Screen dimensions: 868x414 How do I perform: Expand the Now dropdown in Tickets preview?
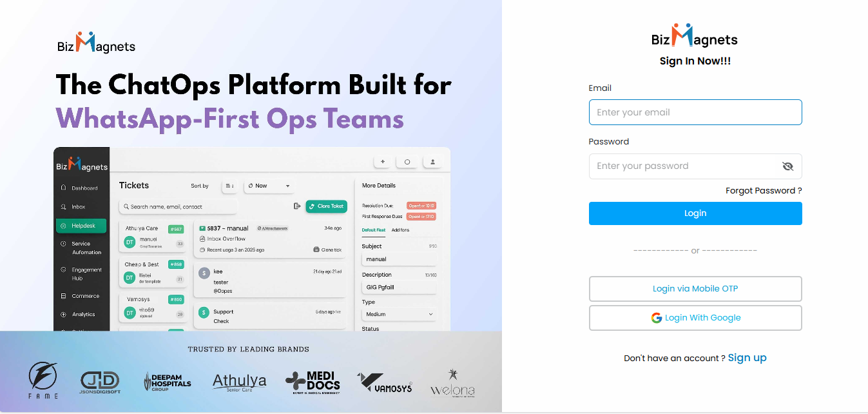tap(269, 186)
